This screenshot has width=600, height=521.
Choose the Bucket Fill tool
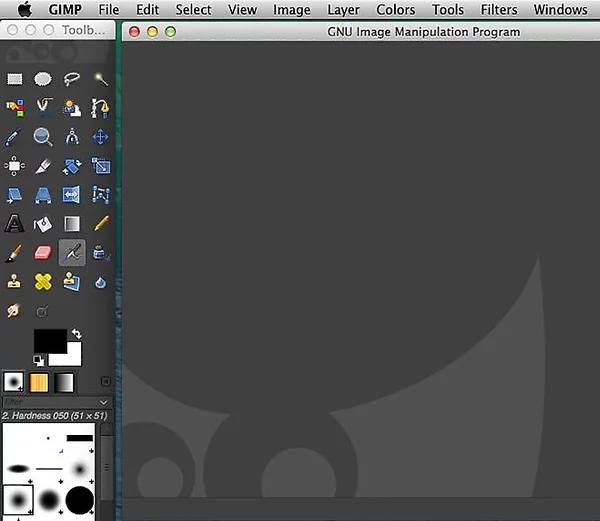click(43, 224)
